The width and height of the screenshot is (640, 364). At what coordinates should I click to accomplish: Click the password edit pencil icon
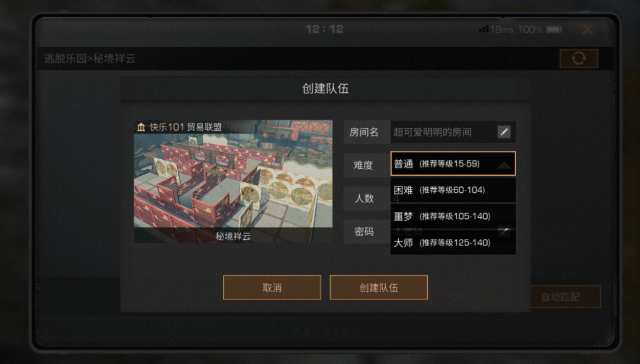[x=504, y=231]
